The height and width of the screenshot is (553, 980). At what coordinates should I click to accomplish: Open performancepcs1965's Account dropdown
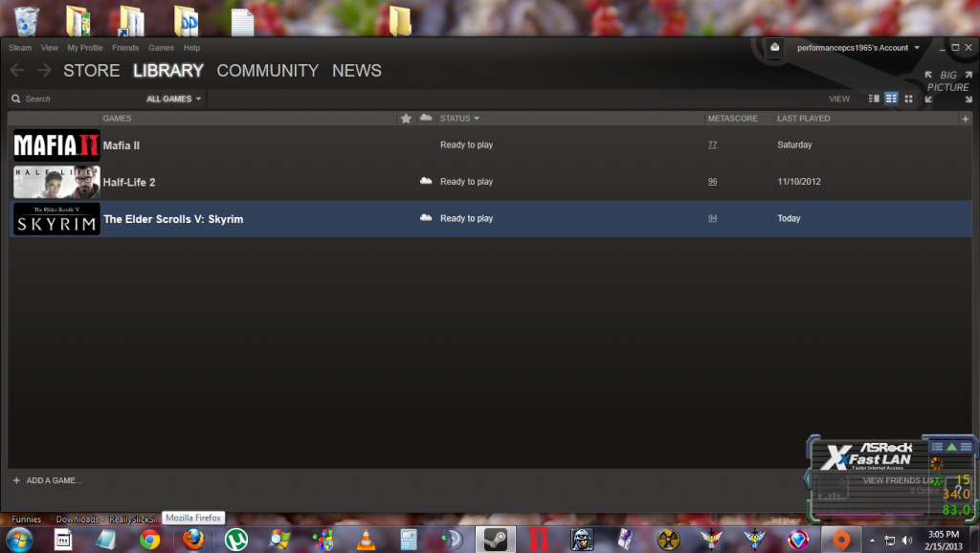[857, 48]
